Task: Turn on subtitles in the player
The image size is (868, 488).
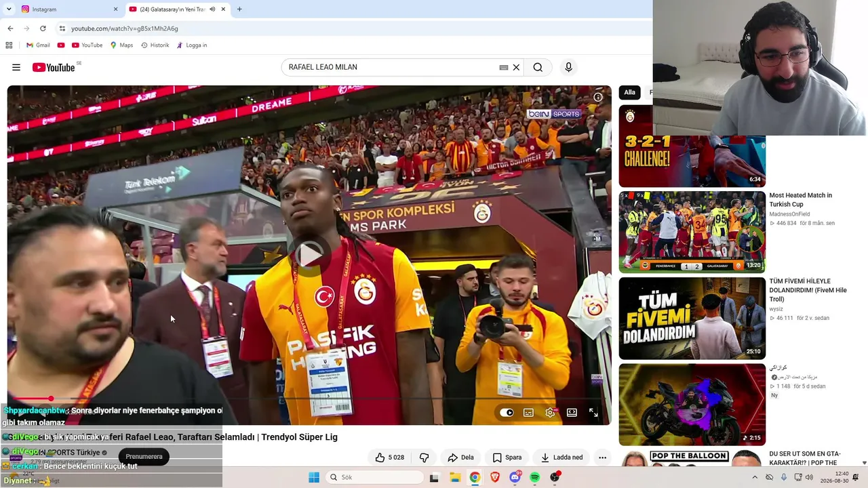Action: (x=528, y=412)
